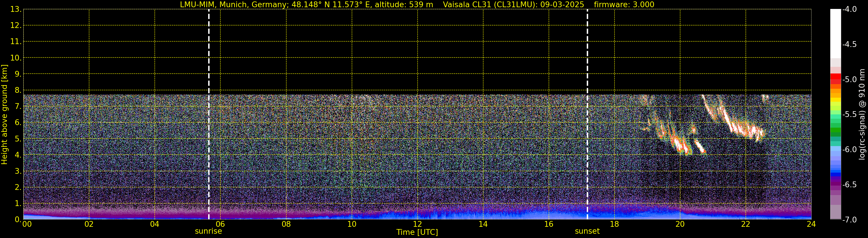Screen dimensions: 868x238
Task: Select the "20" hour tick label
Action: point(680,224)
